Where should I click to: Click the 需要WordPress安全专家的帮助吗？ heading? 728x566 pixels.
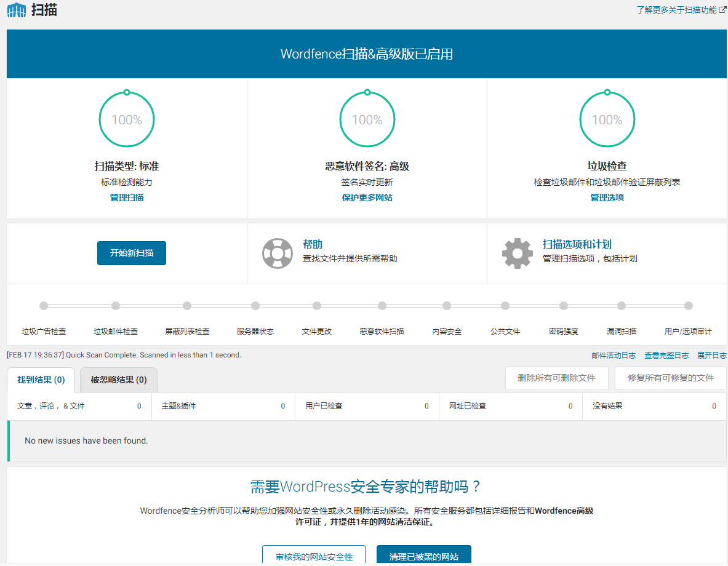pos(367,487)
